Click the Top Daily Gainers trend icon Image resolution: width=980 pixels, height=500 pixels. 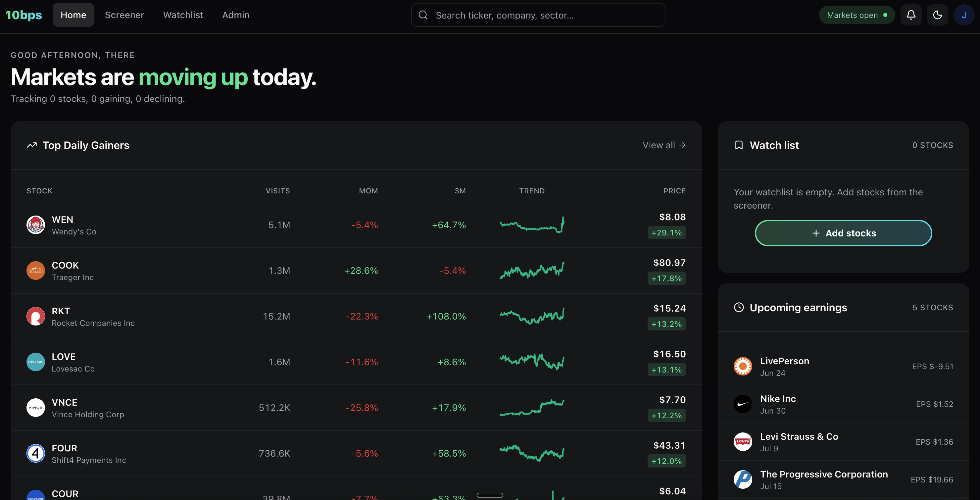31,145
